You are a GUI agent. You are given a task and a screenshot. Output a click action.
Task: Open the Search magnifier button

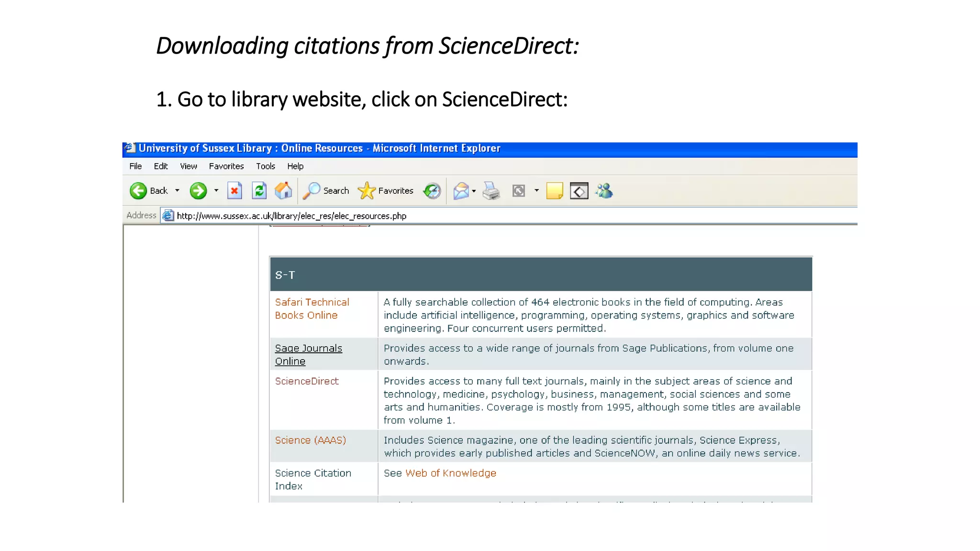pos(326,191)
